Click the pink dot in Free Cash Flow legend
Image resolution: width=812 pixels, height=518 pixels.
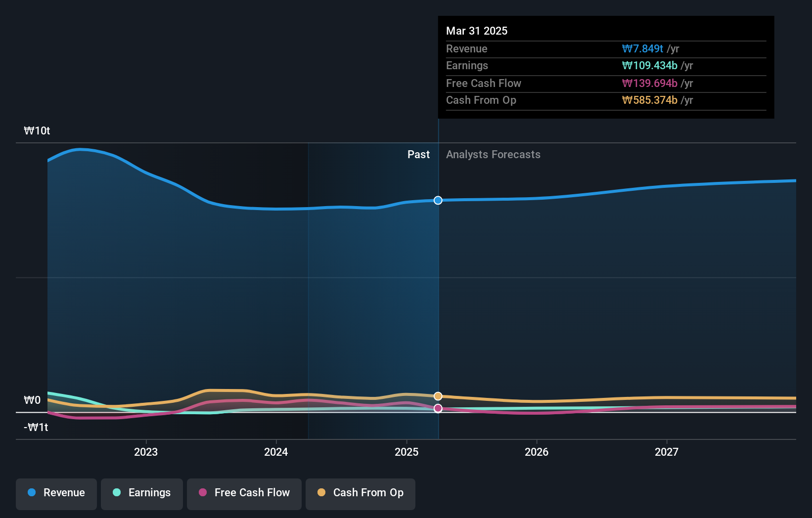(x=203, y=492)
